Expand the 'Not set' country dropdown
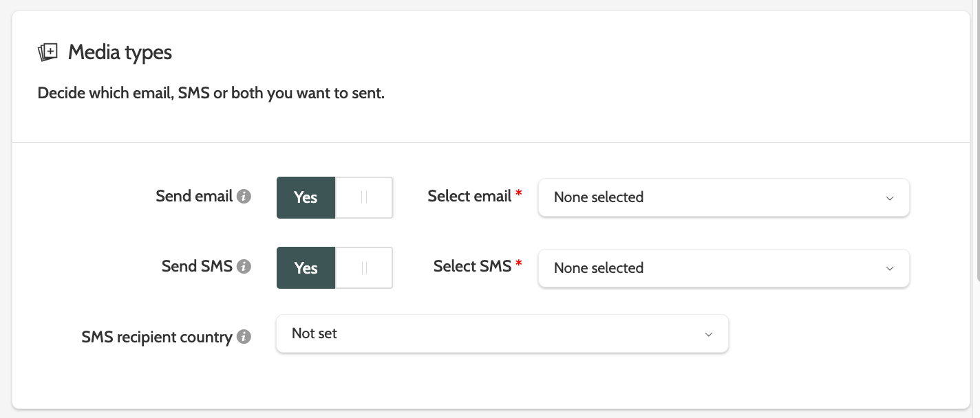This screenshot has width=980, height=418. point(496,334)
